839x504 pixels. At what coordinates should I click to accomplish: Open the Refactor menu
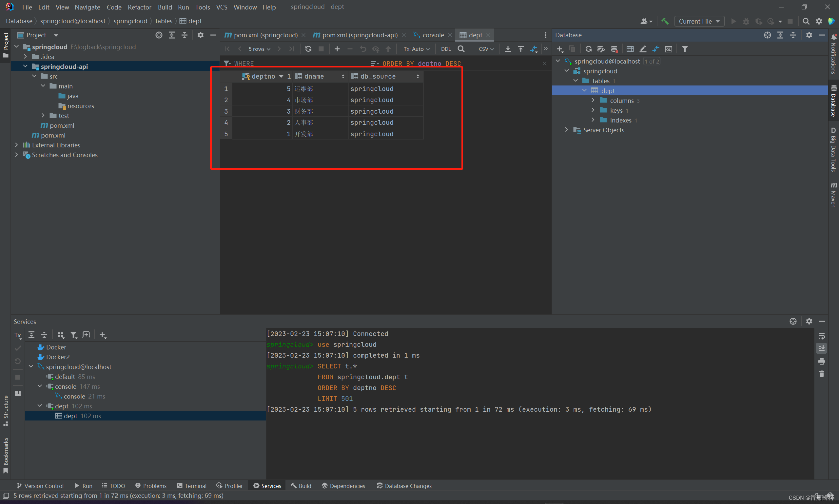pyautogui.click(x=139, y=7)
